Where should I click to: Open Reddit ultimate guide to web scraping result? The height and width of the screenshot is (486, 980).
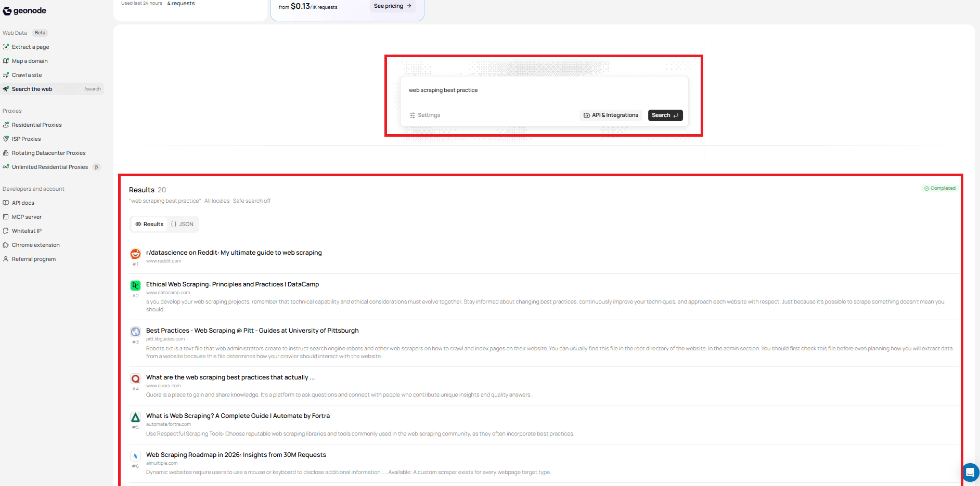coord(234,253)
